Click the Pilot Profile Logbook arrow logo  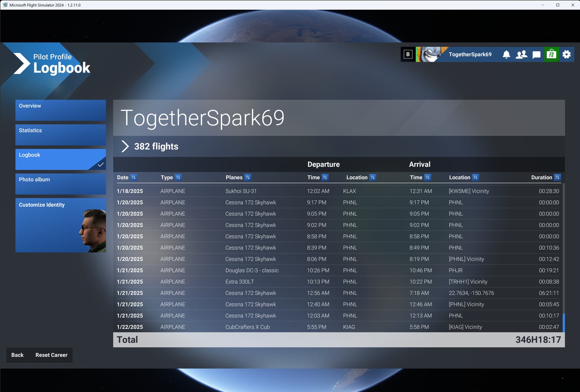point(21,63)
